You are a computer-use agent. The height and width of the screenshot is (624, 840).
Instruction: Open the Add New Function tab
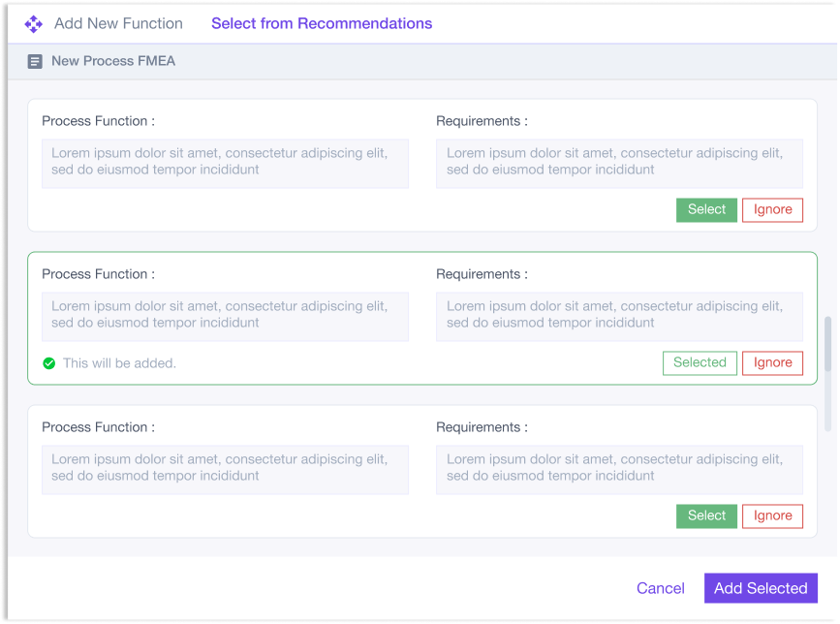(118, 23)
